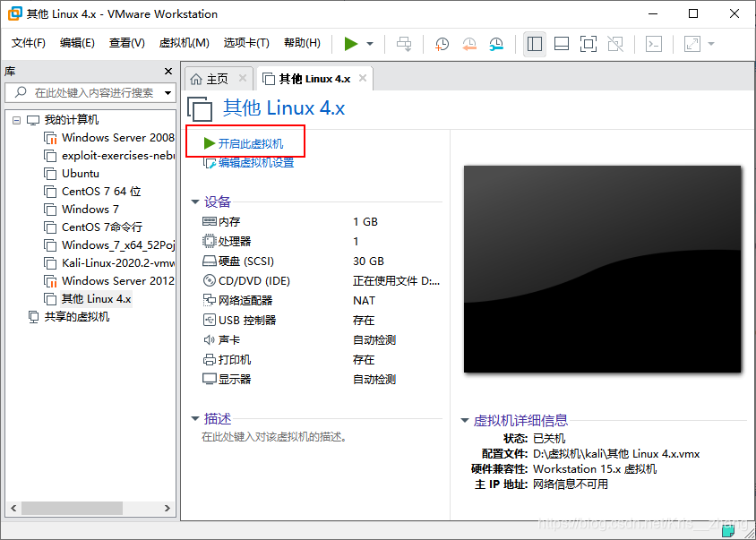Screen dimensions: 756x540
Task: Open the 帮助(H) menu
Action: click(302, 43)
